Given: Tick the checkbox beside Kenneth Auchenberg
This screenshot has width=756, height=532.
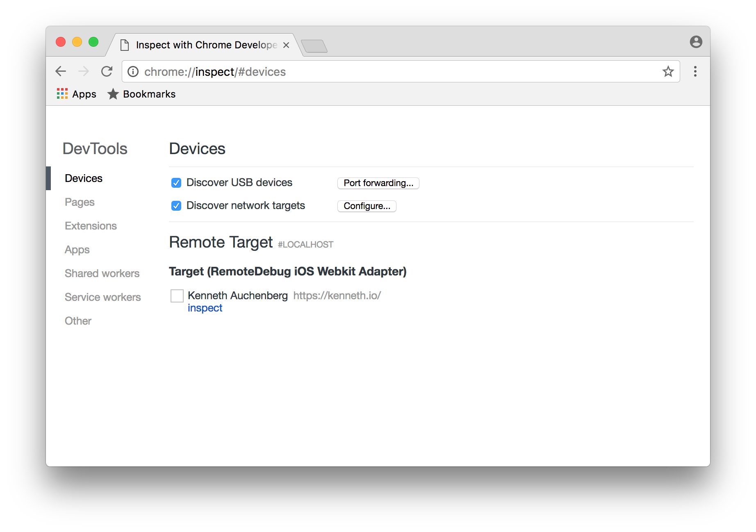Looking at the screenshot, I should click(x=177, y=296).
